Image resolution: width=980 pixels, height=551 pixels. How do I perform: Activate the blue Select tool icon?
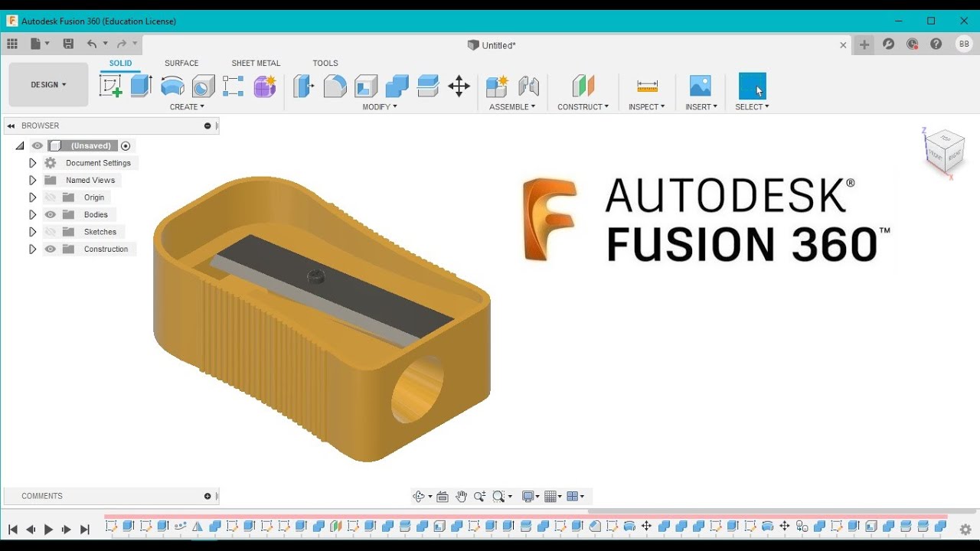[752, 86]
